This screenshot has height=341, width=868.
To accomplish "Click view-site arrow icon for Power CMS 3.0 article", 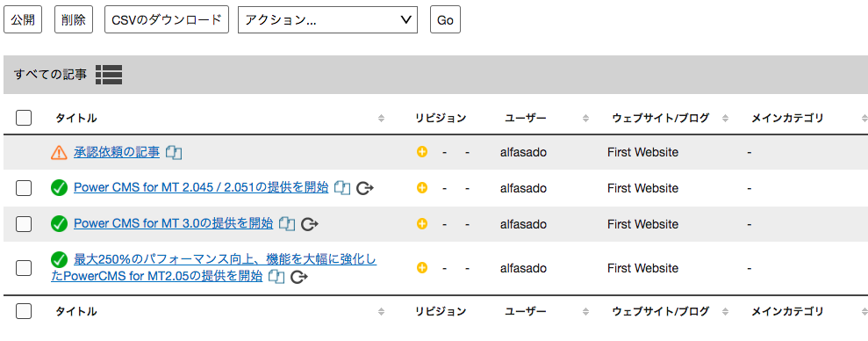I will (310, 224).
